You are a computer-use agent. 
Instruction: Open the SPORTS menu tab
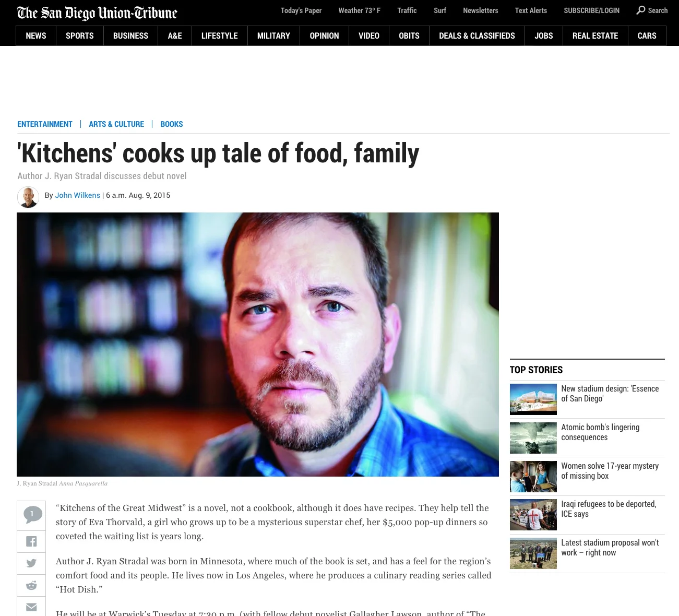click(80, 35)
